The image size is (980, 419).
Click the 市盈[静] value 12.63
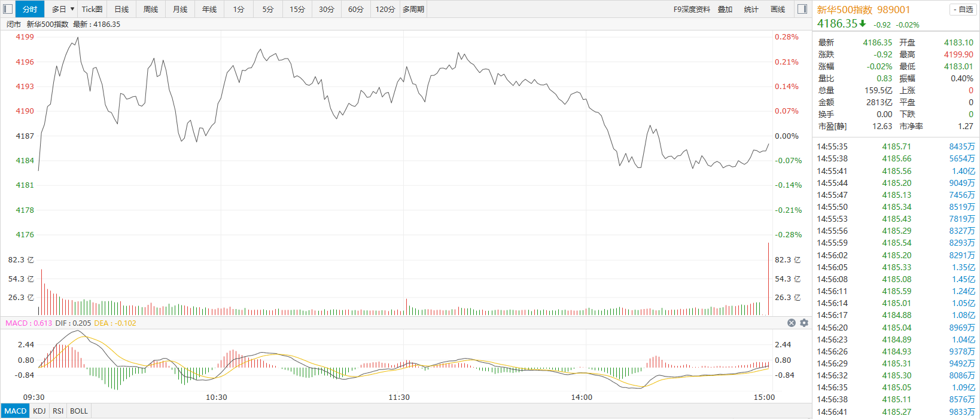click(x=882, y=126)
